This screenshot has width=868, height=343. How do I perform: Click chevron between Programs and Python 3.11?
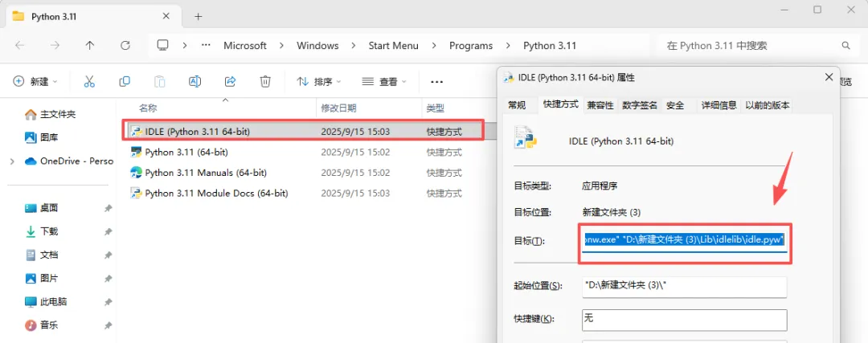point(508,45)
